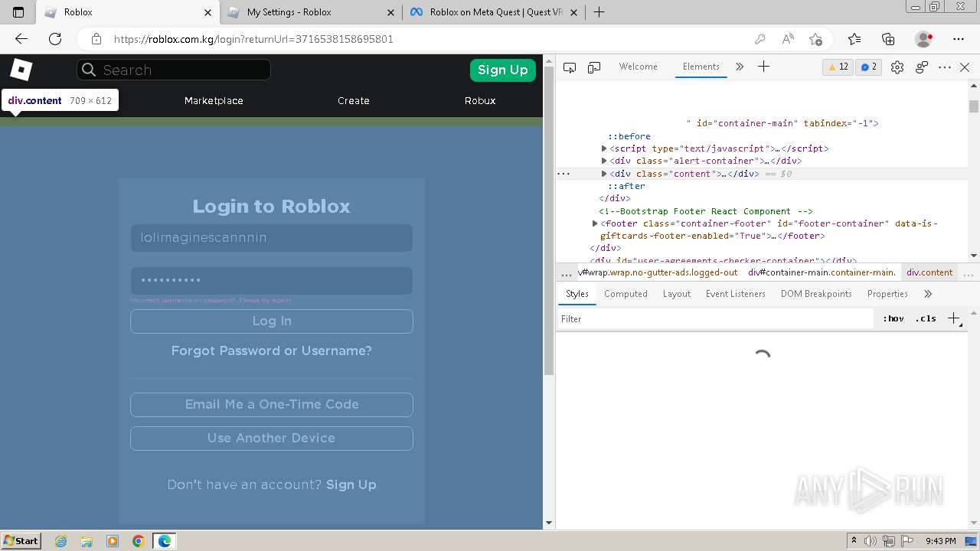The width and height of the screenshot is (980, 551).
Task: Open the Properties tab
Action: pyautogui.click(x=887, y=294)
